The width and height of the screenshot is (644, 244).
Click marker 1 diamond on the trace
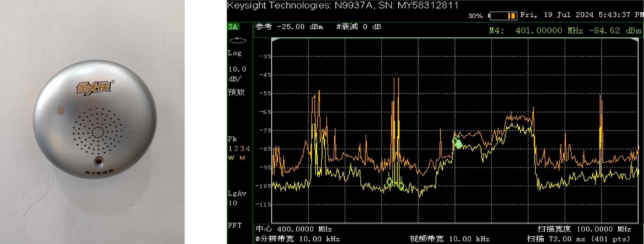tap(389, 182)
